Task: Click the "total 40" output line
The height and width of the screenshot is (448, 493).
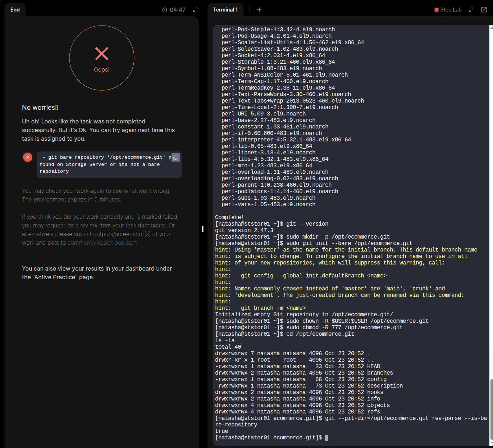Action: 228,347
